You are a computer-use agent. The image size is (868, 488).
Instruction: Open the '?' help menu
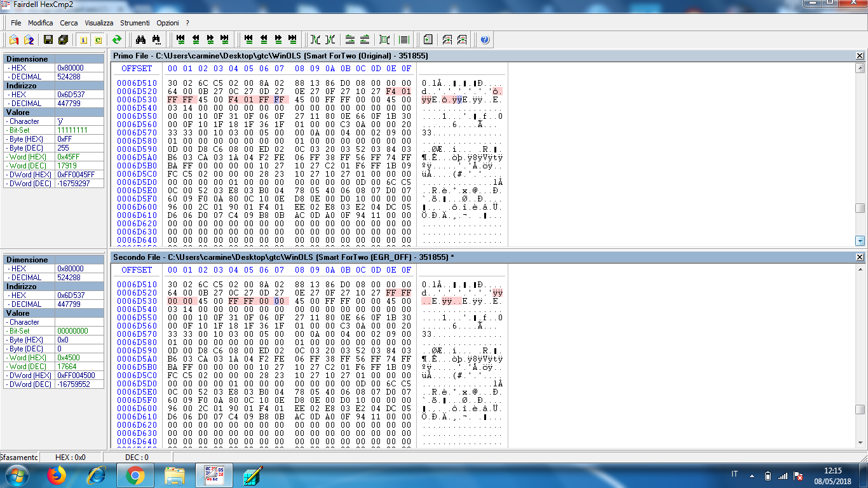187,23
